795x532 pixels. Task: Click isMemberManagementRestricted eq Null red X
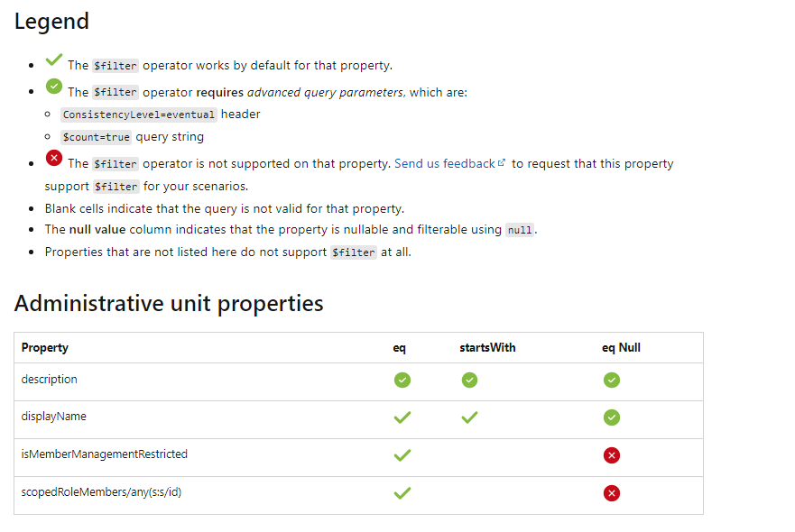(x=612, y=455)
